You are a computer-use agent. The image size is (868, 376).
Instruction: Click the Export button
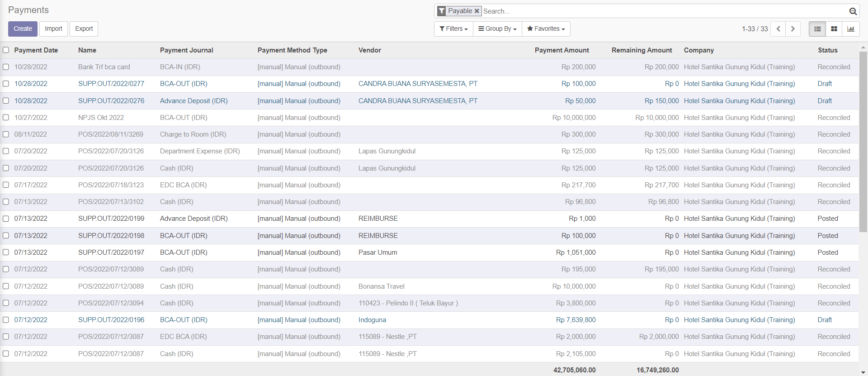[84, 29]
